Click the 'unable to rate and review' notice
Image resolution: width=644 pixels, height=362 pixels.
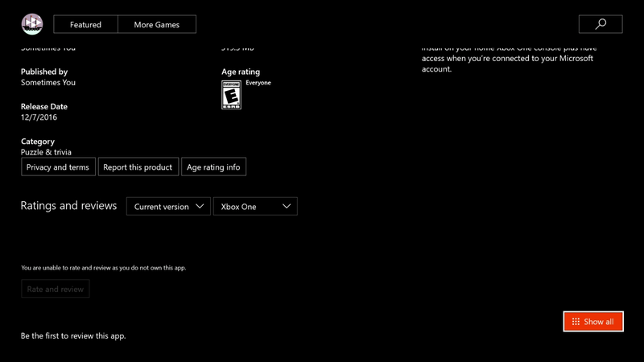(104, 268)
